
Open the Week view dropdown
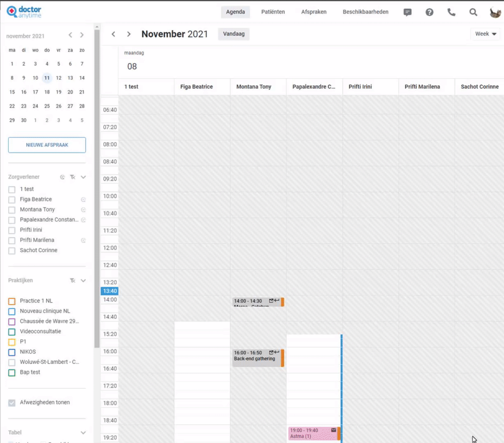[485, 34]
